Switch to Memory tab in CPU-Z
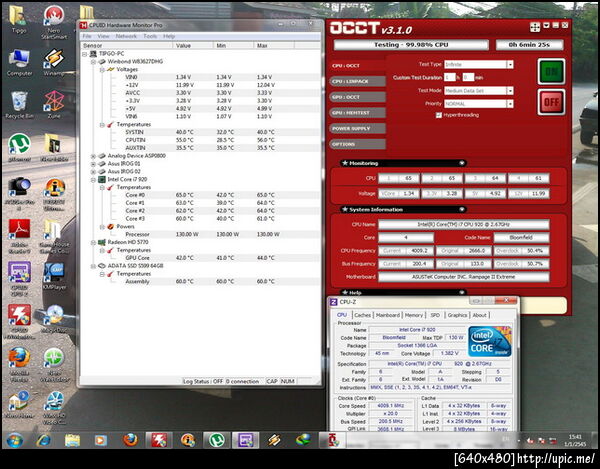 tap(414, 315)
